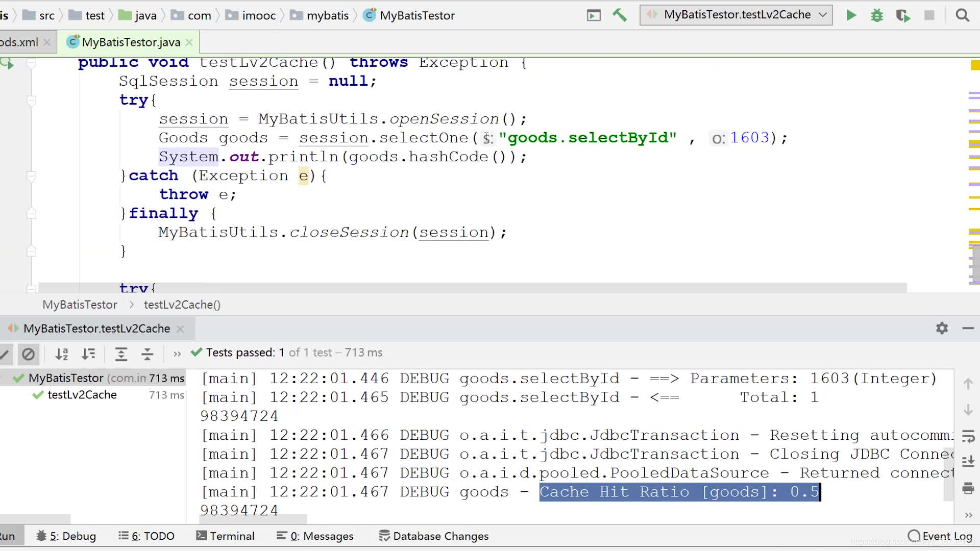
Task: Show more console sidebar actions chevron
Action: click(968, 515)
